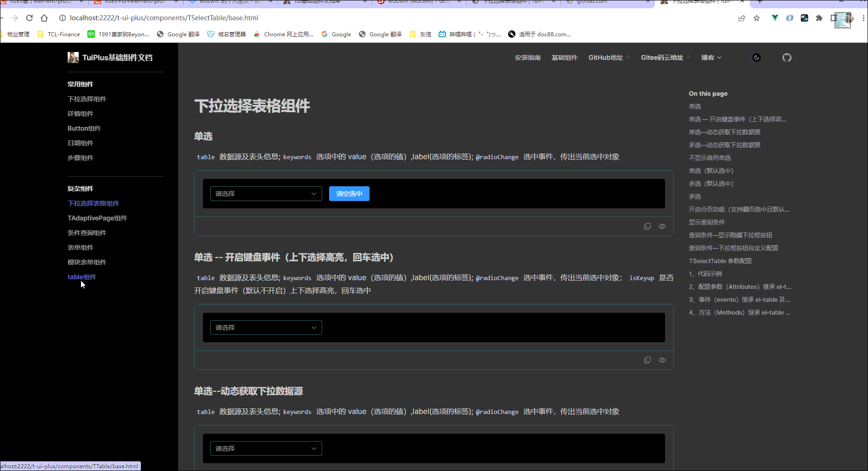
Task: Expand the 博客 navbar dropdown
Action: click(711, 57)
